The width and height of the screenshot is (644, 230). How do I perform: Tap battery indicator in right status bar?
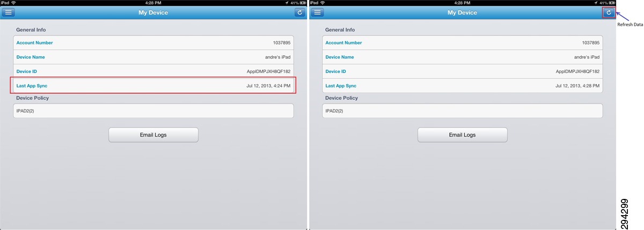click(x=612, y=3)
